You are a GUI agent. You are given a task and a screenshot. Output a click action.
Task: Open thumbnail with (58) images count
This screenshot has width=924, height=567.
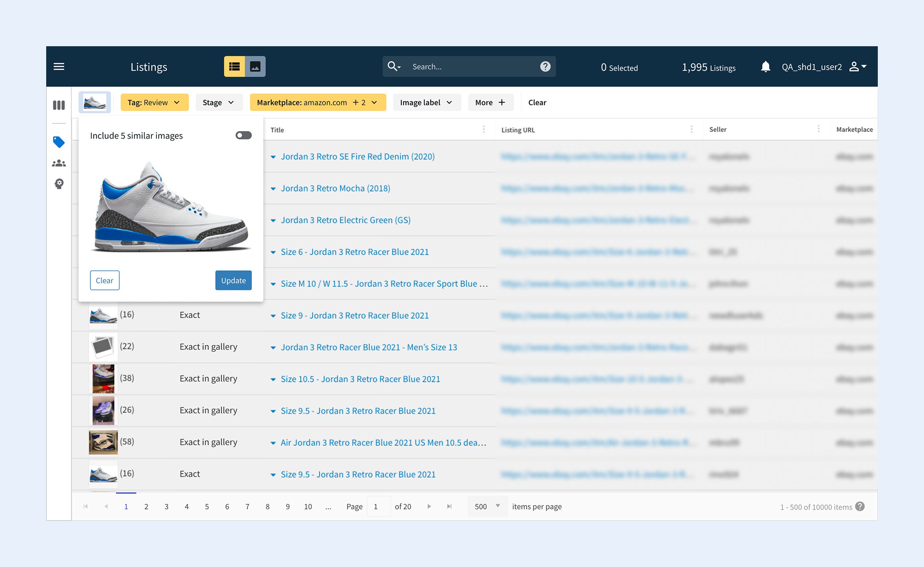[x=103, y=442]
